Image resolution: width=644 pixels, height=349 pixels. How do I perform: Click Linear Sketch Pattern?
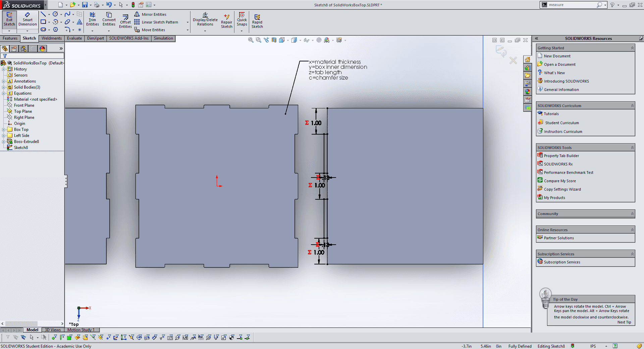tap(156, 22)
